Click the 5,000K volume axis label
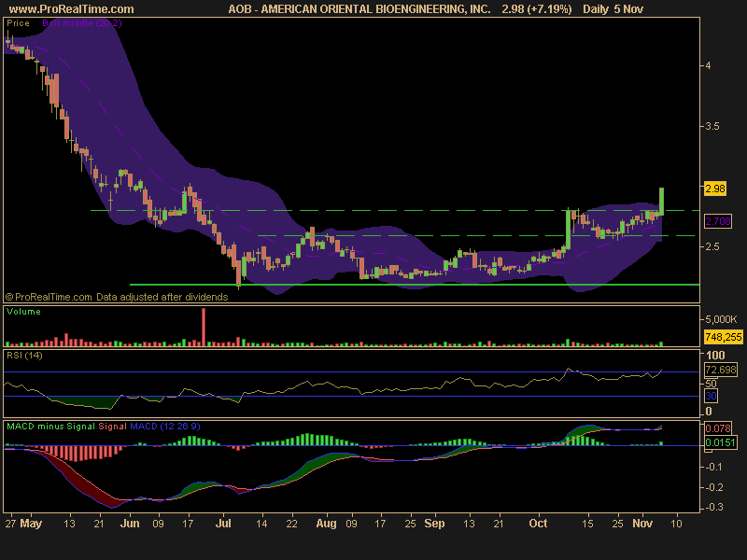 [721, 319]
